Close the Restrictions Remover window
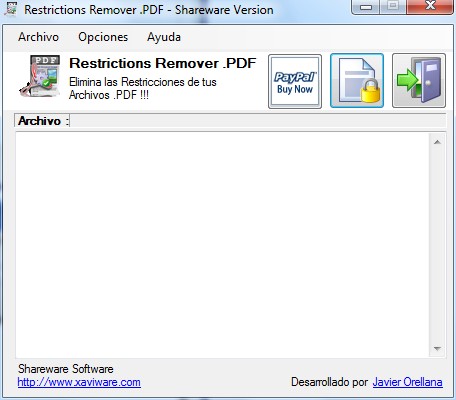The width and height of the screenshot is (456, 400). 430,6
